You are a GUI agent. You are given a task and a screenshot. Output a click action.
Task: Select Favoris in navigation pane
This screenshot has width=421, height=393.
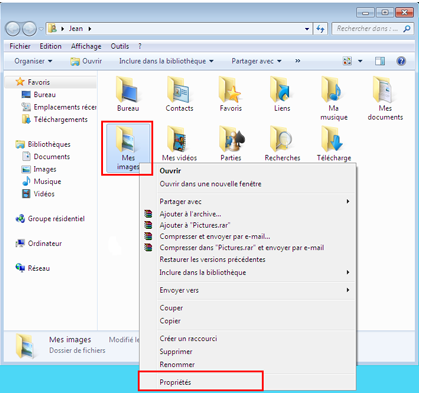[x=33, y=82]
